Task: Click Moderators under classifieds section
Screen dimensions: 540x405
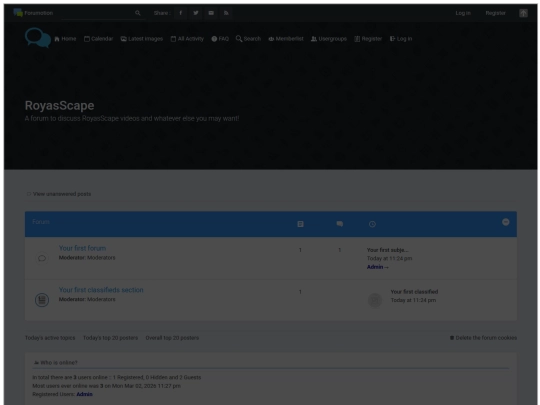Action: [101, 299]
